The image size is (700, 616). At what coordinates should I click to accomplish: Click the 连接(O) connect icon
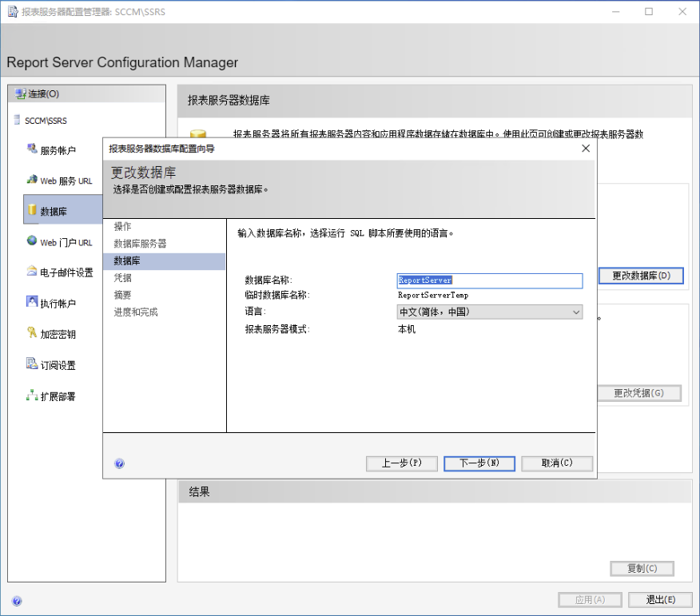(21, 93)
